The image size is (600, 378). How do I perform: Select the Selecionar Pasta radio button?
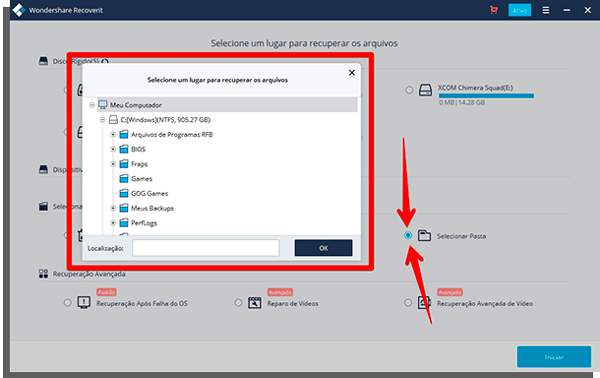408,235
